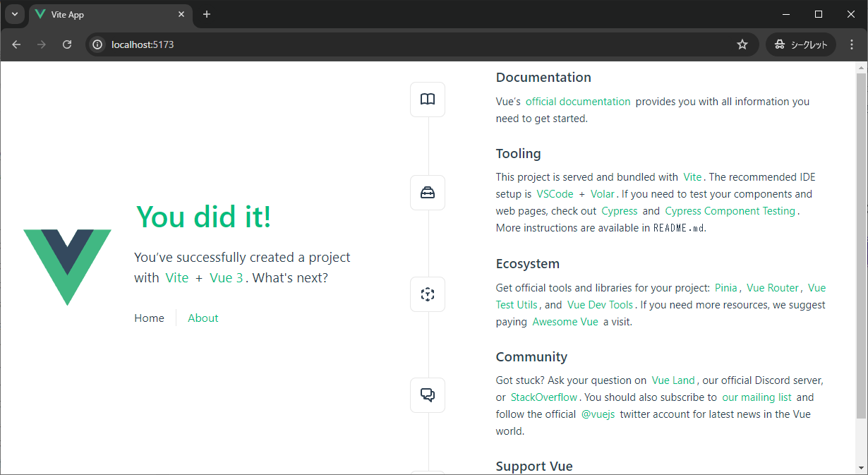This screenshot has width=868, height=475.
Task: Open the Vue Land Discord link
Action: pyautogui.click(x=673, y=380)
